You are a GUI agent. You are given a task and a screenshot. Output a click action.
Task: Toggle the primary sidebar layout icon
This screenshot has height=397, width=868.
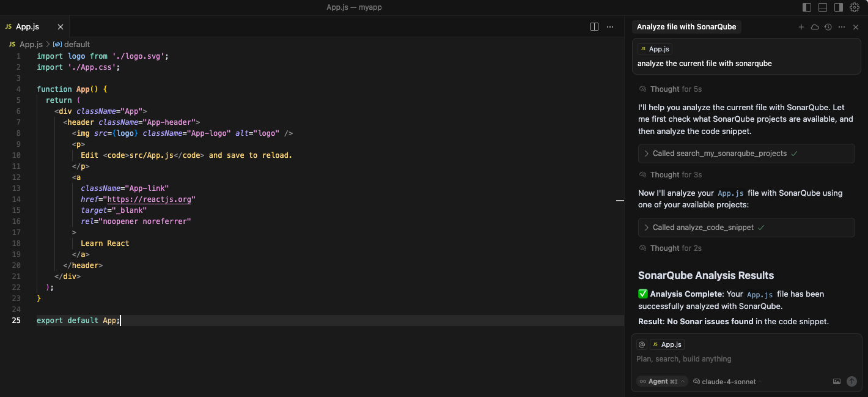point(807,7)
